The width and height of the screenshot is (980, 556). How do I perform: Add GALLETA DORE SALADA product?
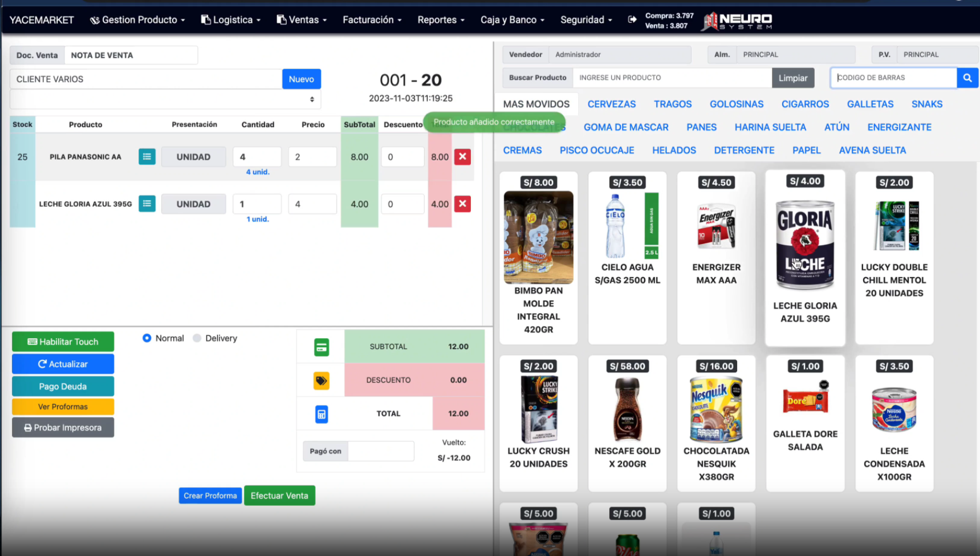pos(805,423)
